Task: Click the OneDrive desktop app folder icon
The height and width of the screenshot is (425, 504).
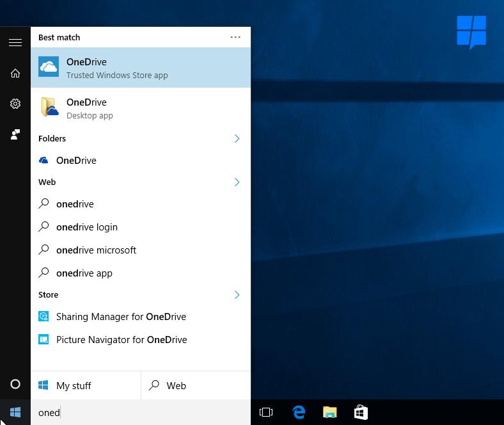Action: pyautogui.click(x=50, y=107)
